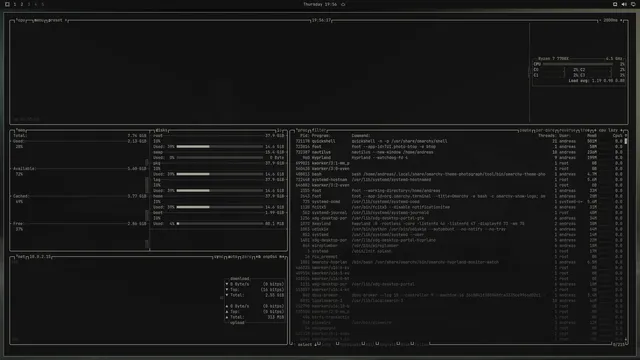Toggle tree view in proc box

click(585, 130)
